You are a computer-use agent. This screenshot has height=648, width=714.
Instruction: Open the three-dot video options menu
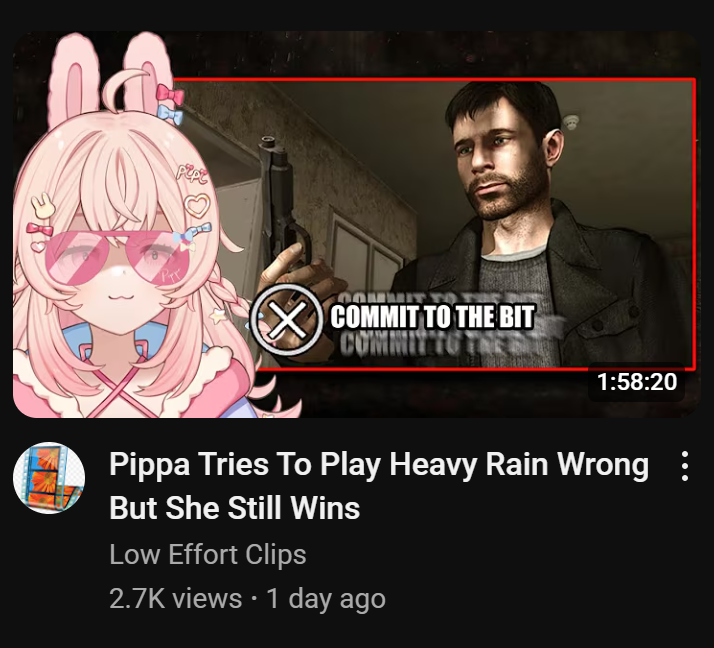coord(684,466)
